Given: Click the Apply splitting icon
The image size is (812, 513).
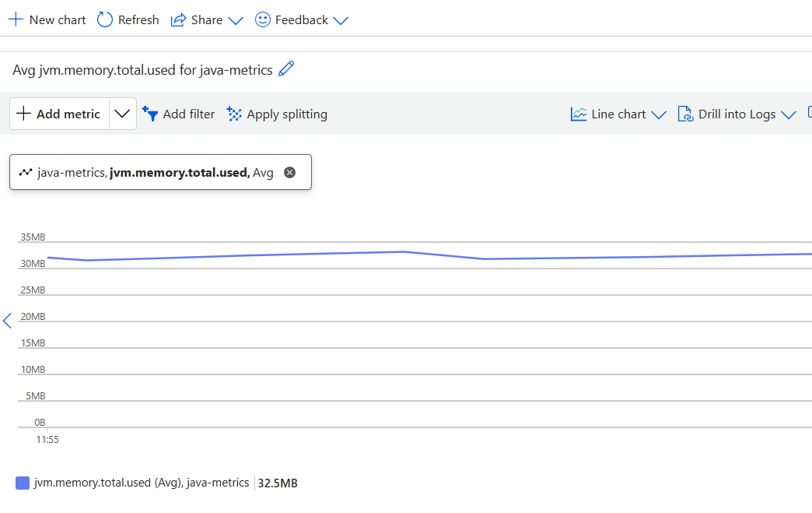Looking at the screenshot, I should (x=234, y=114).
